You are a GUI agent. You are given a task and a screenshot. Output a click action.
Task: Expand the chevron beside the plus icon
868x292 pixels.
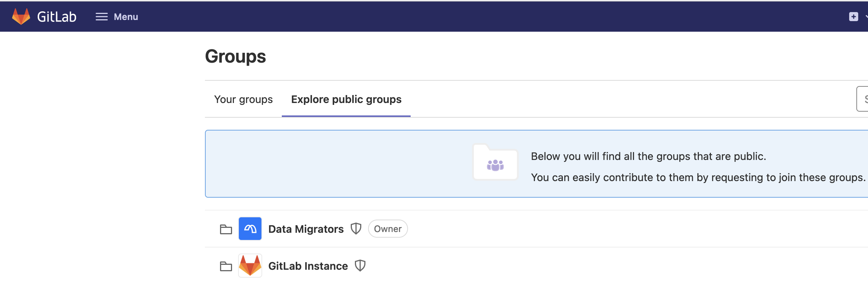pos(866,17)
